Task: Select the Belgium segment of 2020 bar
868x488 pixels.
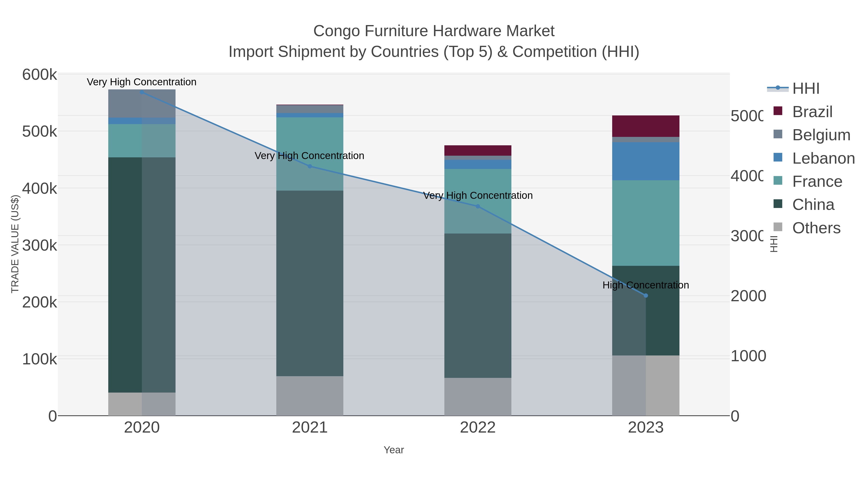Action: pos(142,104)
